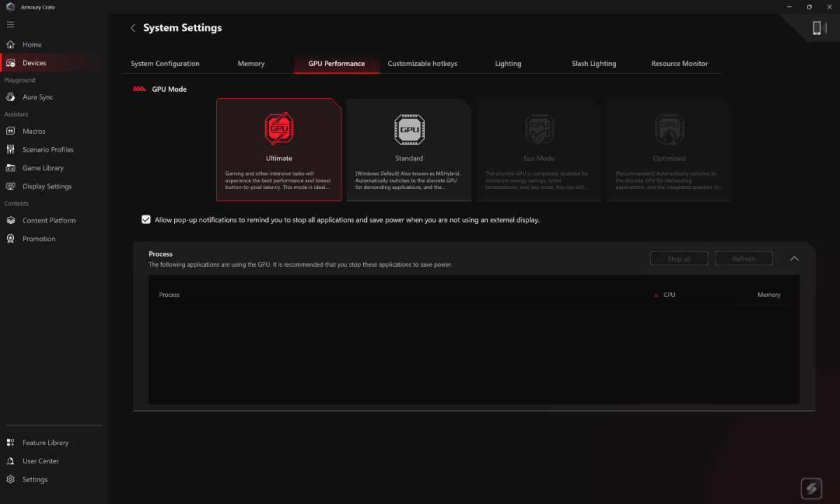Image resolution: width=840 pixels, height=504 pixels.
Task: Click the GPU Mode section heading
Action: [x=169, y=90]
